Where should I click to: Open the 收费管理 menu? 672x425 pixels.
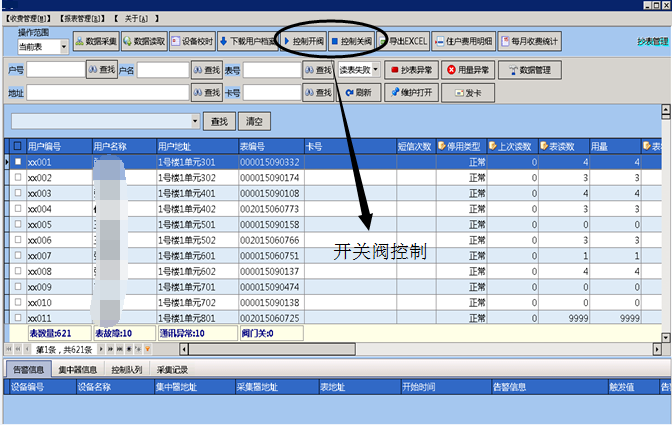tap(28, 18)
